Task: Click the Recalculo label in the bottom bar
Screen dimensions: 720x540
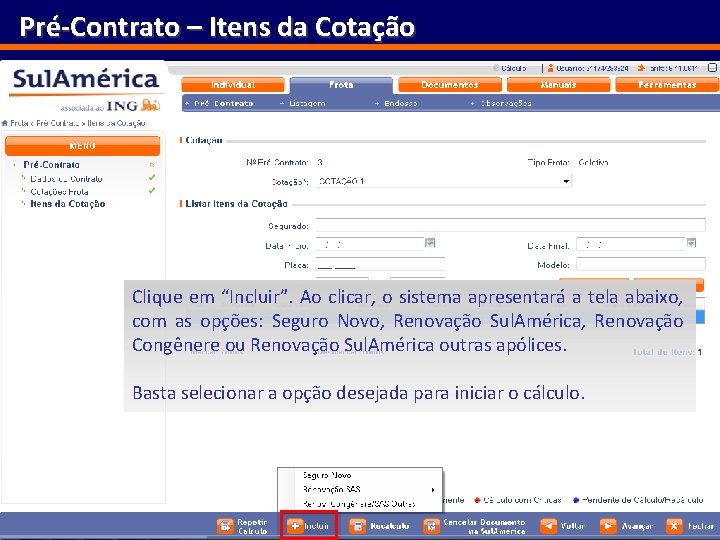Action: pyautogui.click(x=389, y=526)
